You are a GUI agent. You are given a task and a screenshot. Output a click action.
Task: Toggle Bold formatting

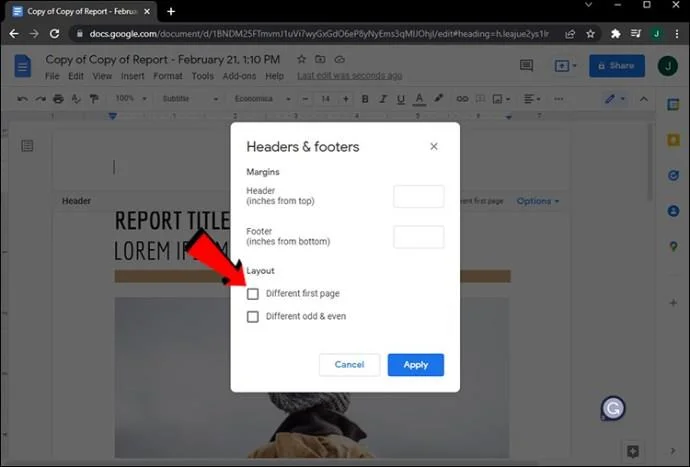coord(365,99)
